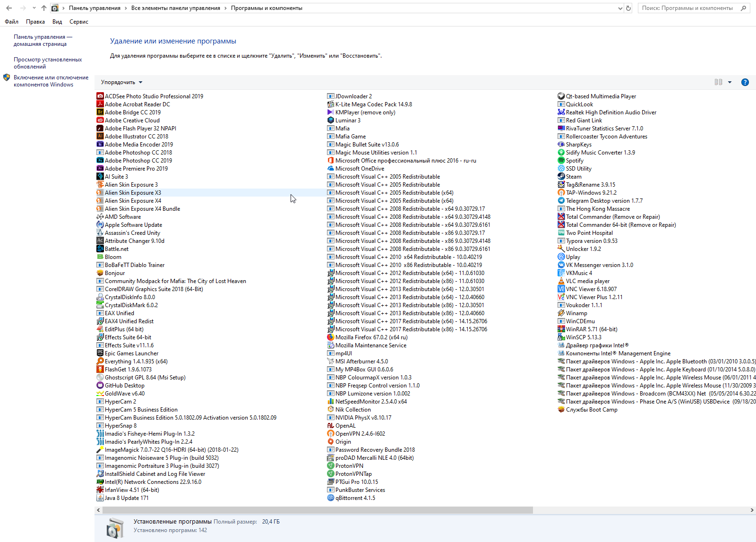Image resolution: width=756 pixels, height=542 pixels.
Task: Click the horizontal scrollbar thumb
Action: click(x=318, y=510)
